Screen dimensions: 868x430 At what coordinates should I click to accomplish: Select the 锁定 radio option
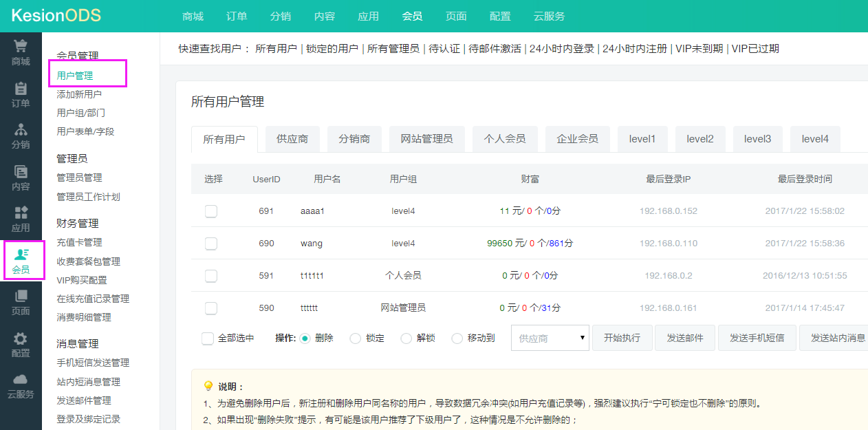pyautogui.click(x=356, y=338)
